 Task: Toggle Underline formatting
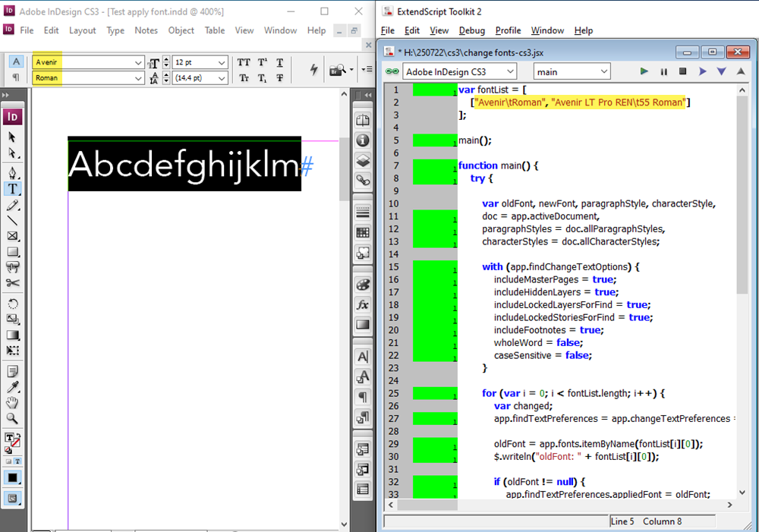point(280,62)
